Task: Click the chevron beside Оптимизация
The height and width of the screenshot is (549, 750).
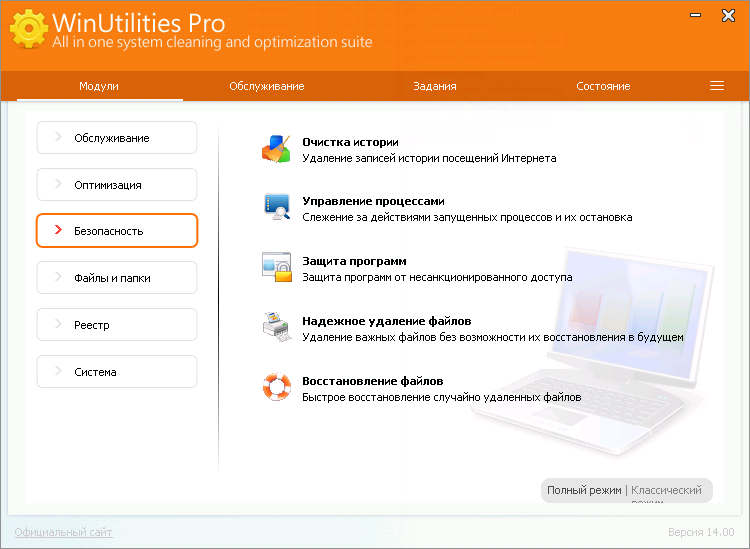Action: pos(58,184)
